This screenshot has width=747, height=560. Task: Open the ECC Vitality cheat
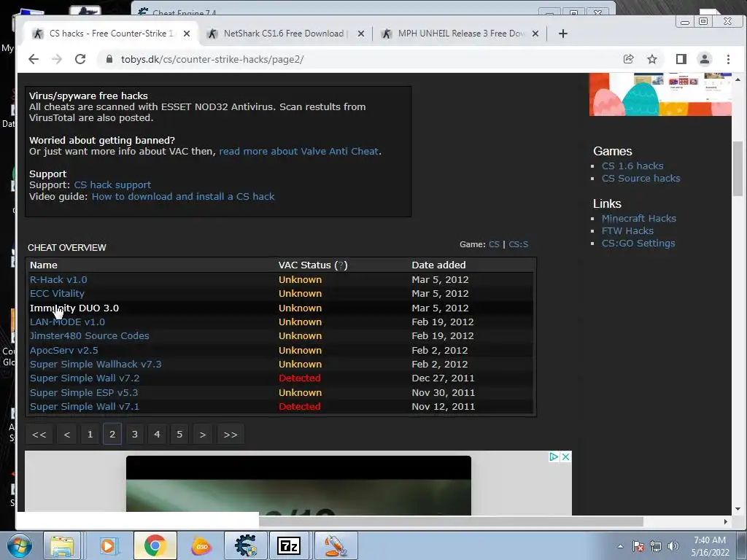click(57, 293)
